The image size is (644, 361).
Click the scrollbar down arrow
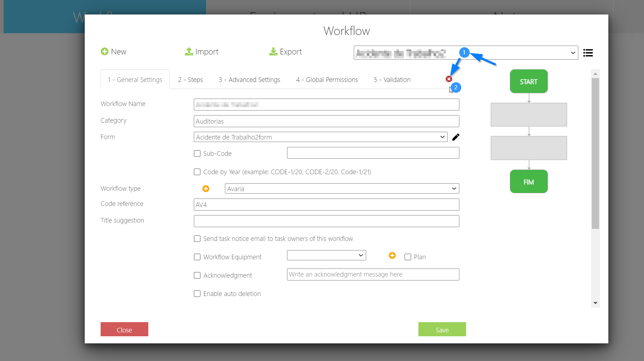tap(595, 303)
